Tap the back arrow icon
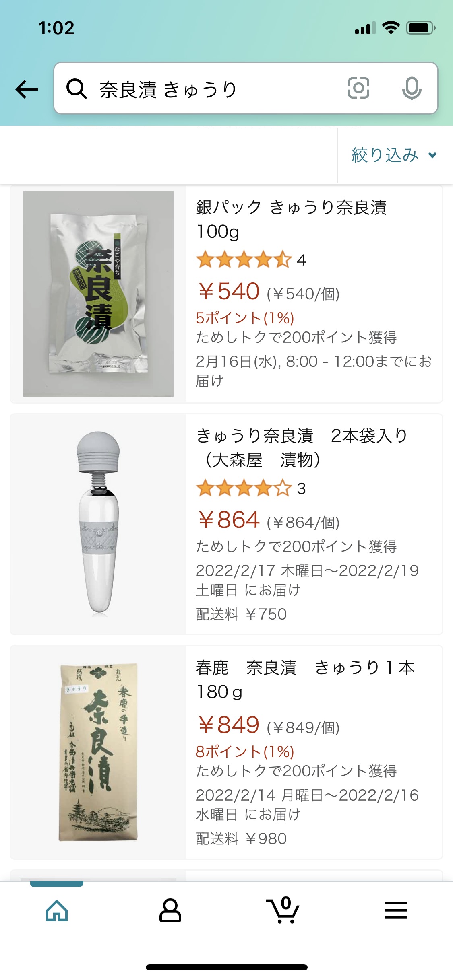 click(x=27, y=89)
